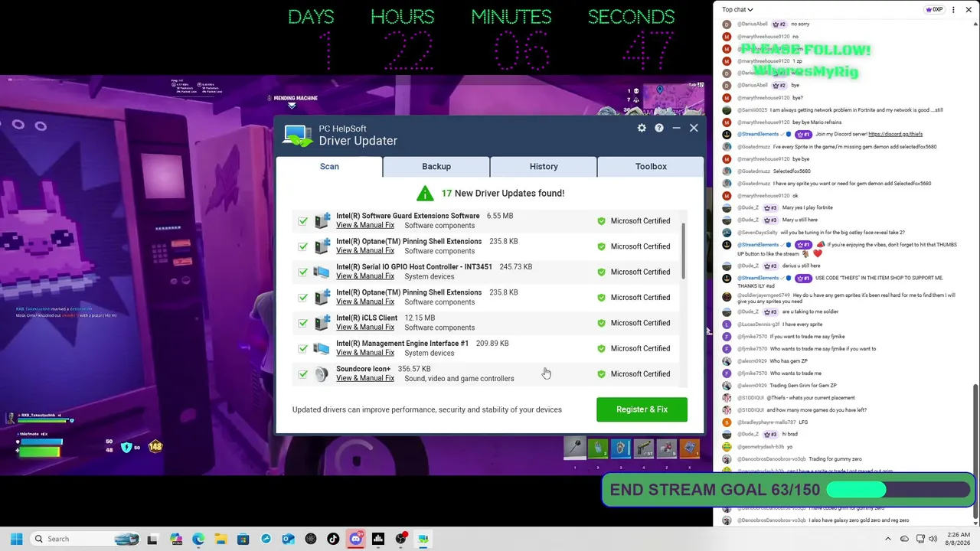This screenshot has height=551, width=980.
Task: Click the Soundcore Icon+ speaker icon
Action: (322, 374)
